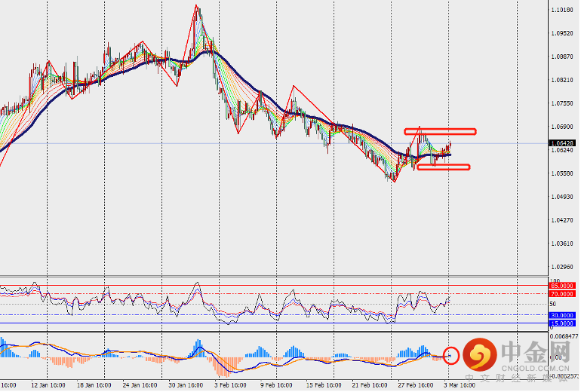Image resolution: width=581 pixels, height=392 pixels.
Task: Click the 12 Jan 16:00 time label
Action: pyautogui.click(x=47, y=384)
